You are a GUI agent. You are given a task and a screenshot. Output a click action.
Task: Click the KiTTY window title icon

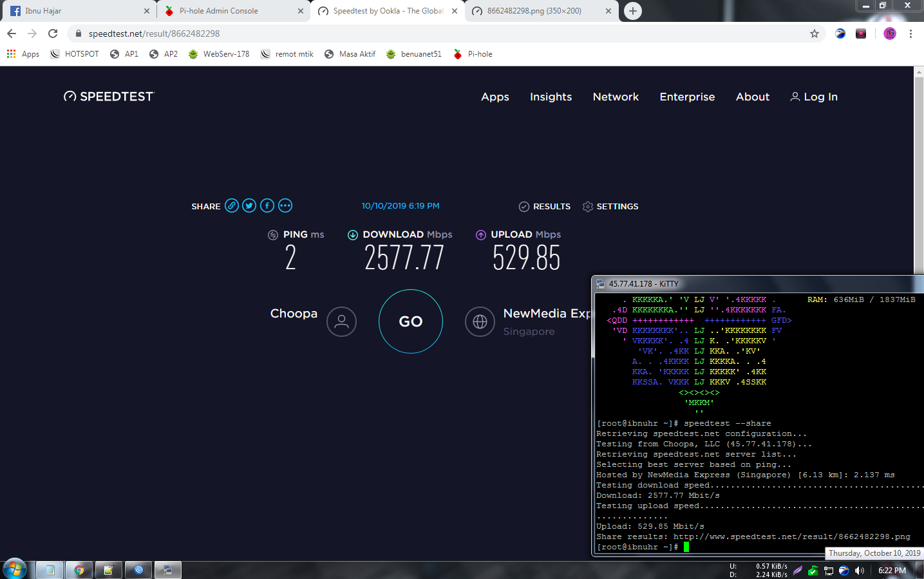(600, 284)
